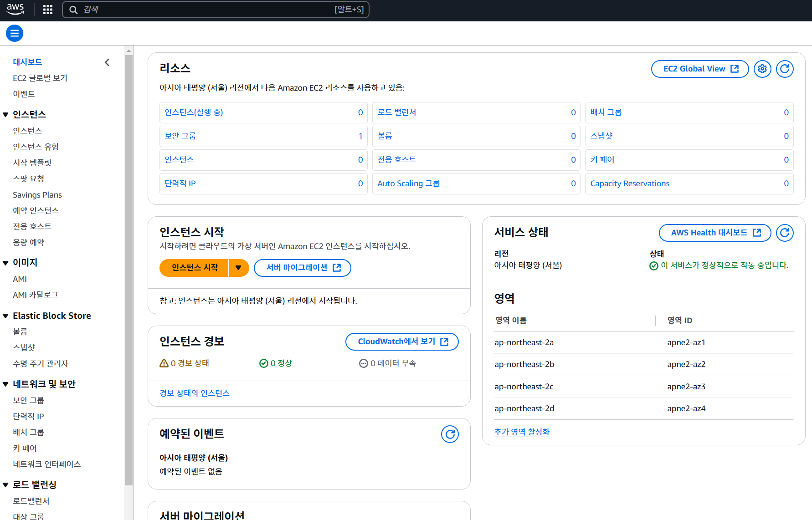Open the AWS Health 대시보드 button
This screenshot has width=812, height=520.
tap(715, 233)
